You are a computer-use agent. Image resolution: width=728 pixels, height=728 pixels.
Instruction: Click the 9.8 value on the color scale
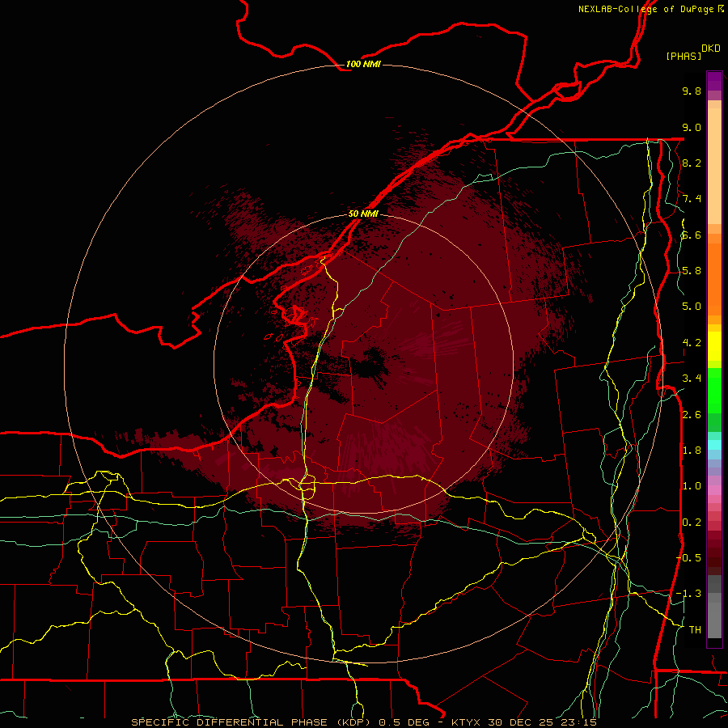[x=692, y=91]
